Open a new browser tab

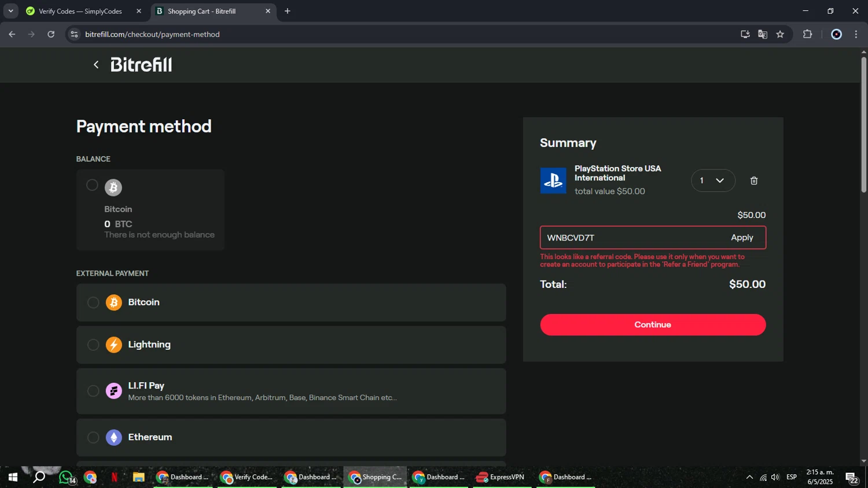click(288, 11)
